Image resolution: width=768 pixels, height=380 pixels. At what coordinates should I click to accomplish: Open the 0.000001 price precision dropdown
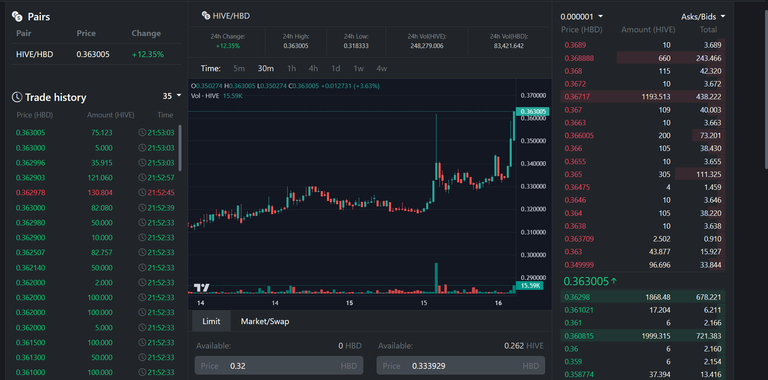point(582,16)
